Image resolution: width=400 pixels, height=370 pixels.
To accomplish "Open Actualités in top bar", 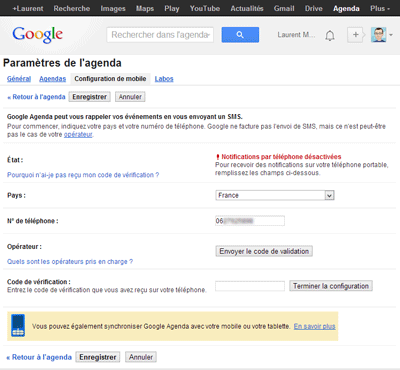I will click(247, 8).
